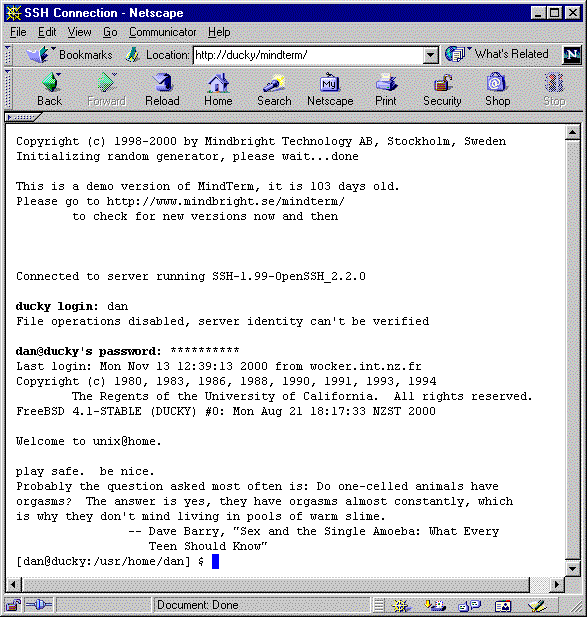Toggle the online/offline connection icon
This screenshot has width=587, height=617.
tap(38, 605)
